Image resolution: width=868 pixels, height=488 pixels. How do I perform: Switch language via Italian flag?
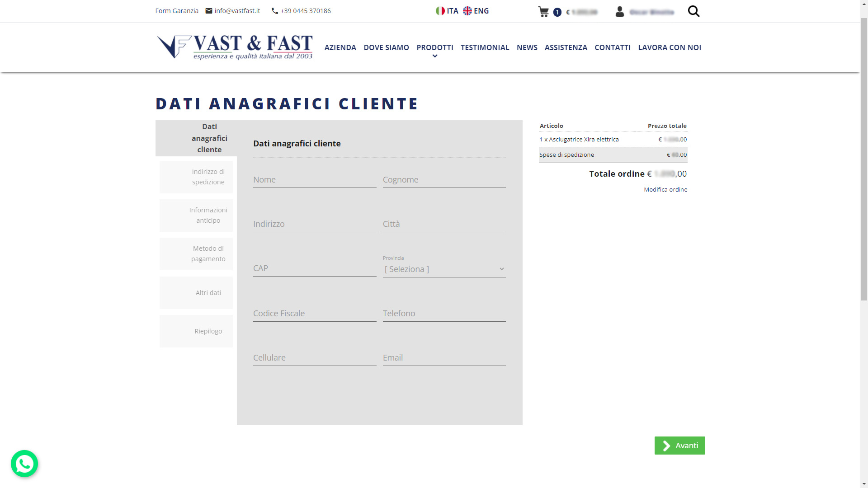pos(440,11)
